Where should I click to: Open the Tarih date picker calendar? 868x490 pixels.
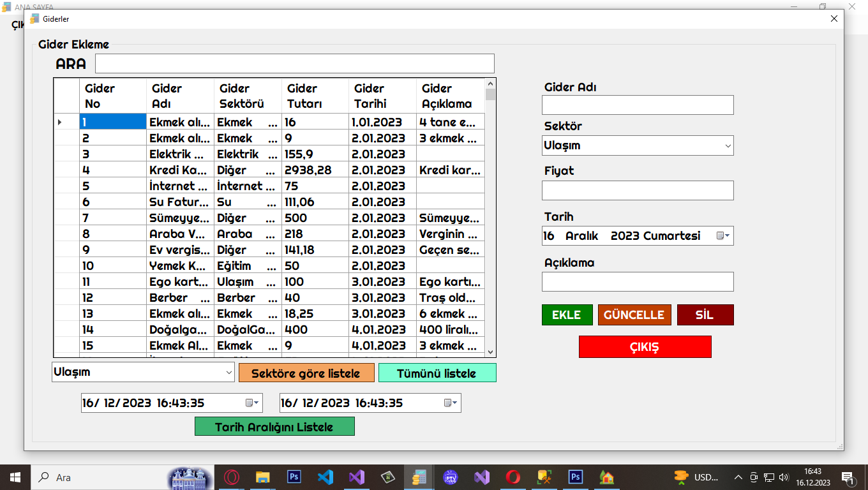[x=722, y=236]
